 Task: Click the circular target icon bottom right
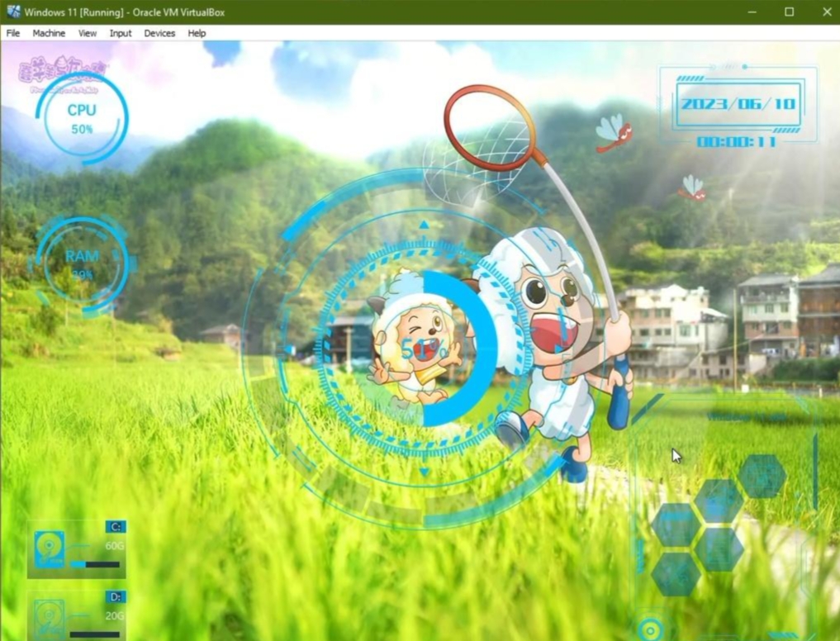tap(652, 630)
